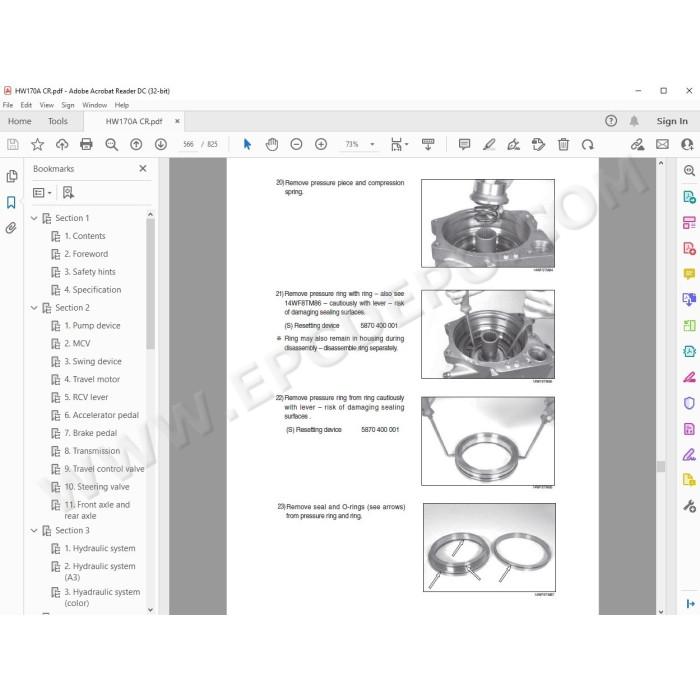The width and height of the screenshot is (700, 700).
Task: Send file by email icon
Action: click(662, 144)
